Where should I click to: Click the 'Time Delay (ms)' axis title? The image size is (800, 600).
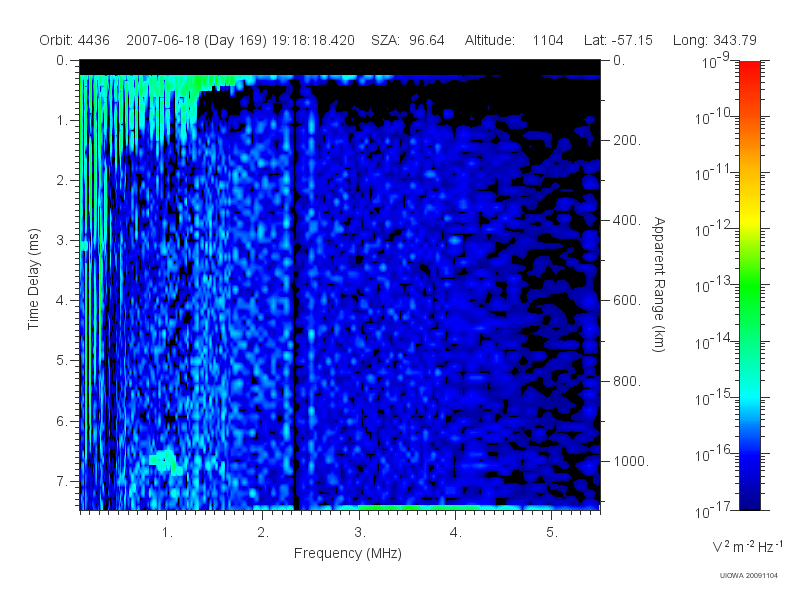[33, 279]
